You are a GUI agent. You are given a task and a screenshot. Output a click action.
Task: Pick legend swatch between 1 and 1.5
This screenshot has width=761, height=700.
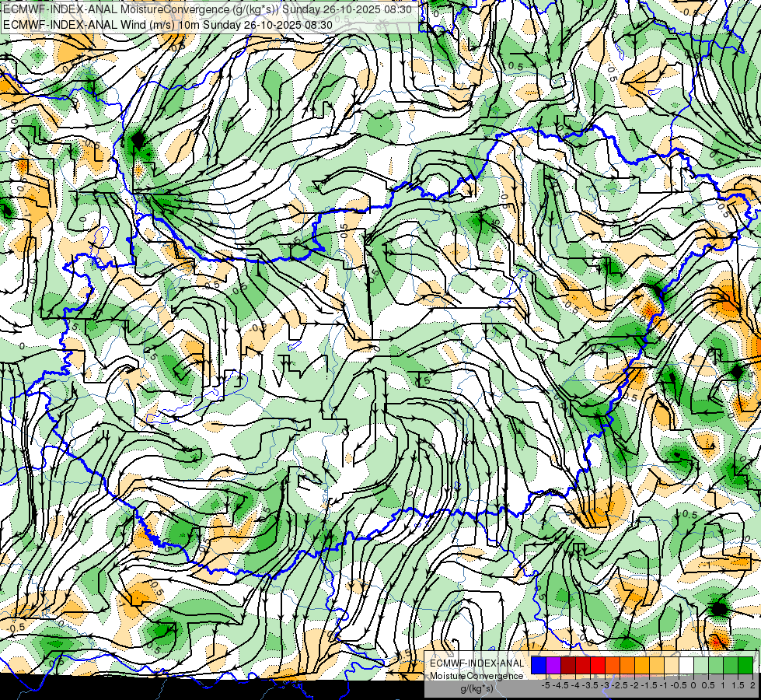click(x=731, y=665)
